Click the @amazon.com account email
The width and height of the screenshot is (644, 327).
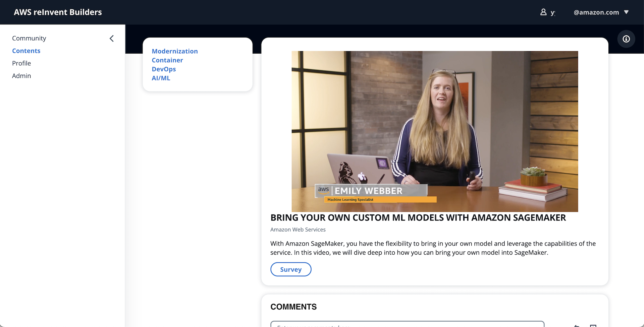596,12
